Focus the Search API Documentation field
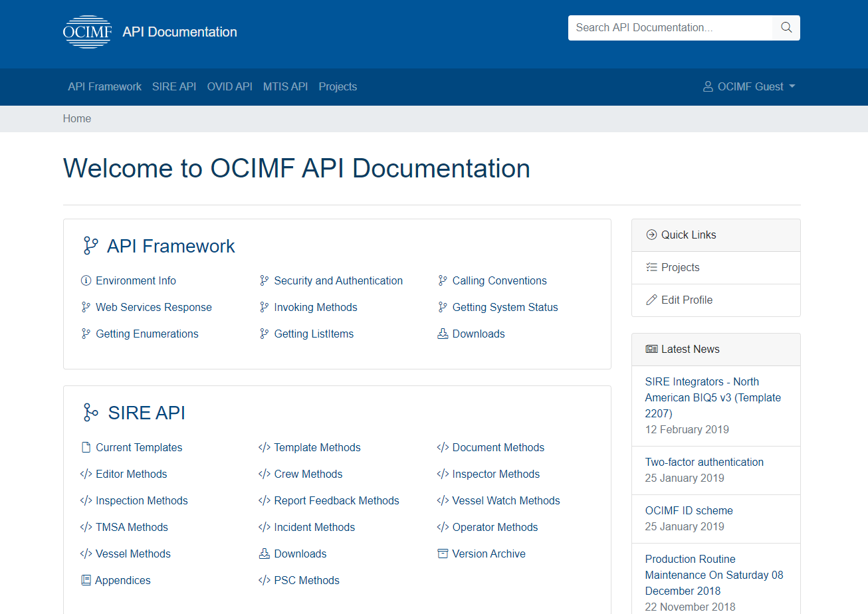868x614 pixels. tap(671, 28)
